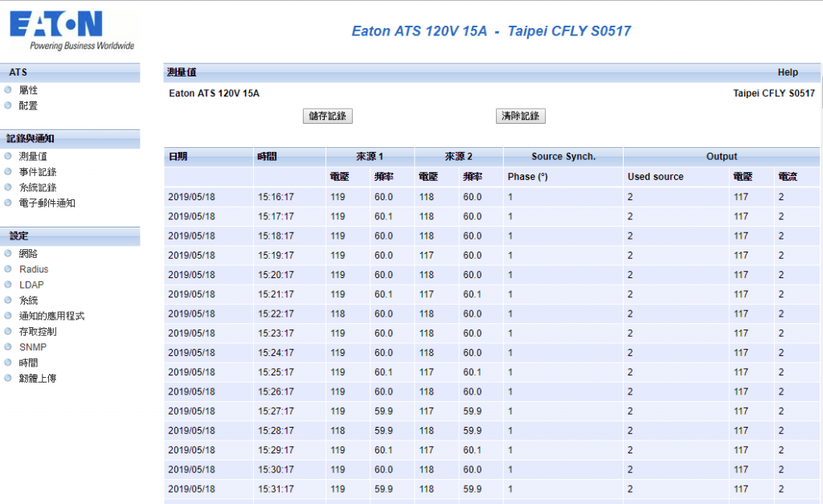Open 存取控制 settings
This screenshot has width=823, height=504.
[38, 332]
